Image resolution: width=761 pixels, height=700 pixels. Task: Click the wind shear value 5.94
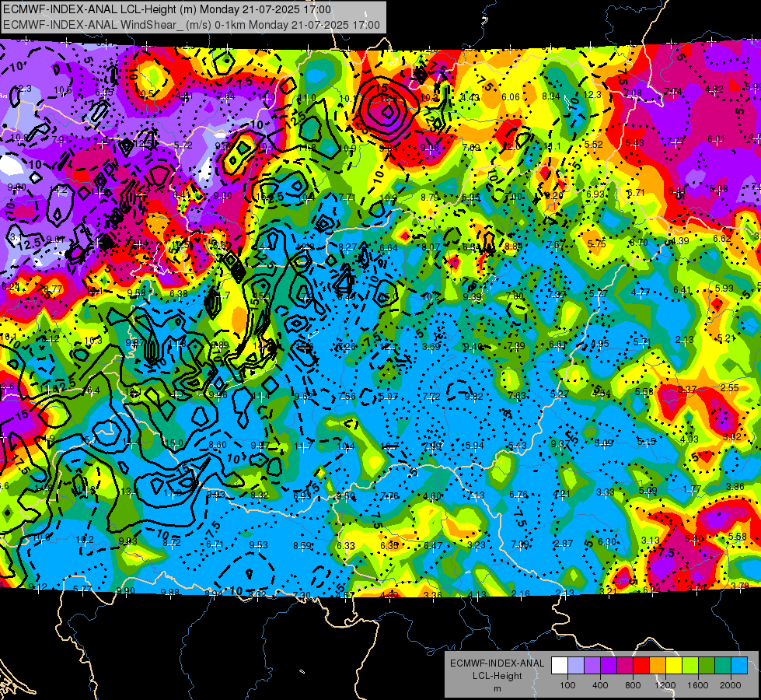click(475, 446)
